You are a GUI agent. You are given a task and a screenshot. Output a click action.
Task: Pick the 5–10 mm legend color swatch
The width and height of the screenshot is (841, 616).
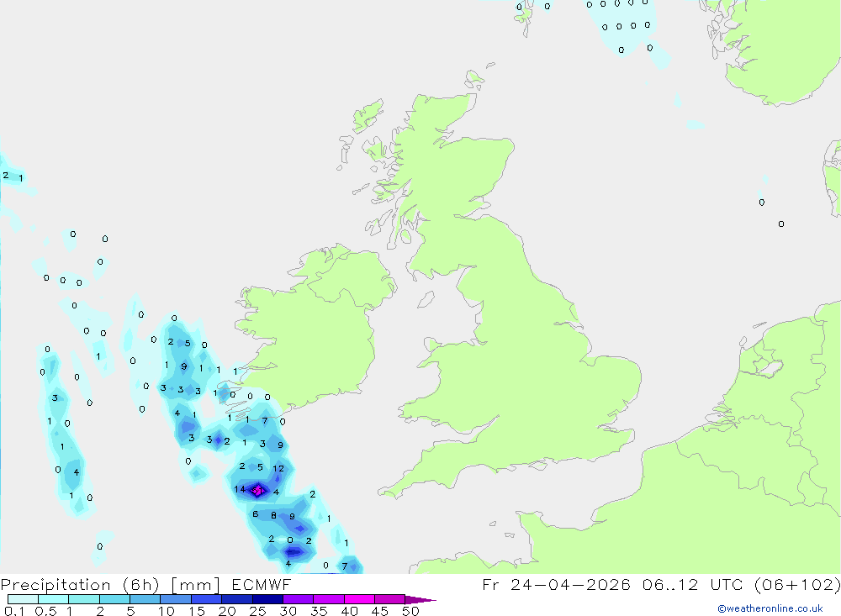145,599
